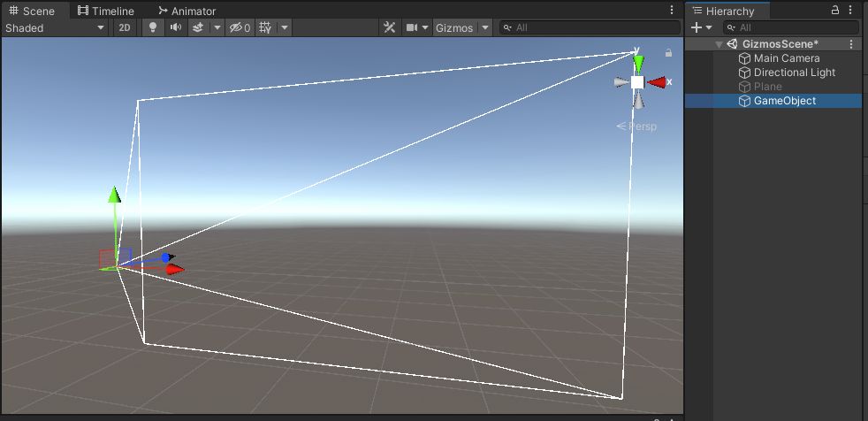Open the Timeline tab
This screenshot has height=421, width=868.
[106, 11]
